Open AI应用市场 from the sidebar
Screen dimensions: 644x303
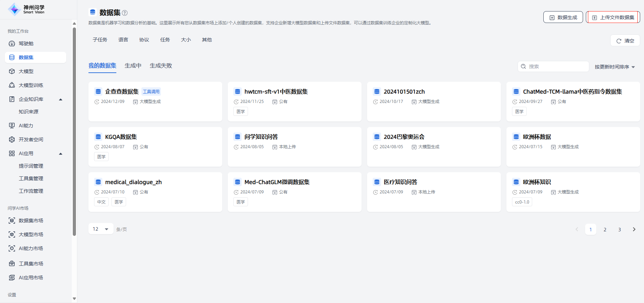[x=31, y=278]
